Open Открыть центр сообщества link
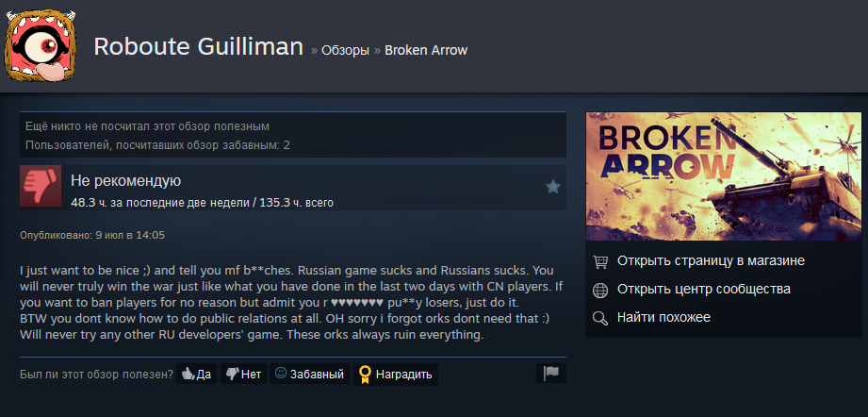This screenshot has width=868, height=417. pyautogui.click(x=704, y=289)
